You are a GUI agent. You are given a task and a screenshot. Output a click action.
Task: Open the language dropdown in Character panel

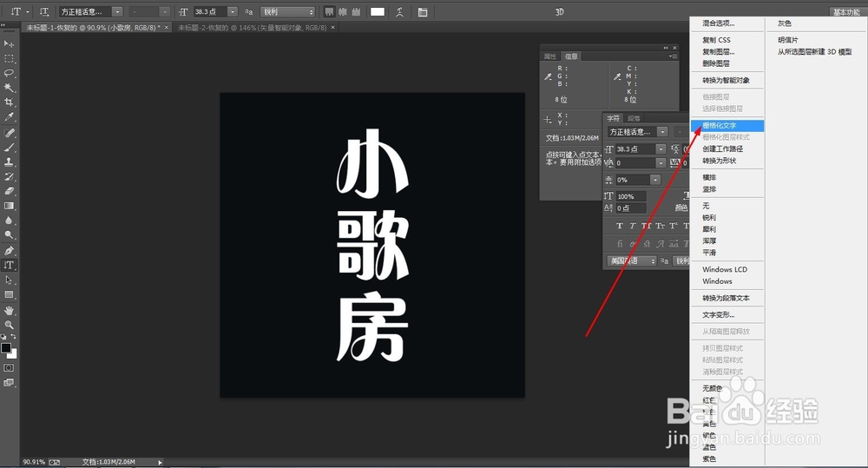(x=632, y=260)
